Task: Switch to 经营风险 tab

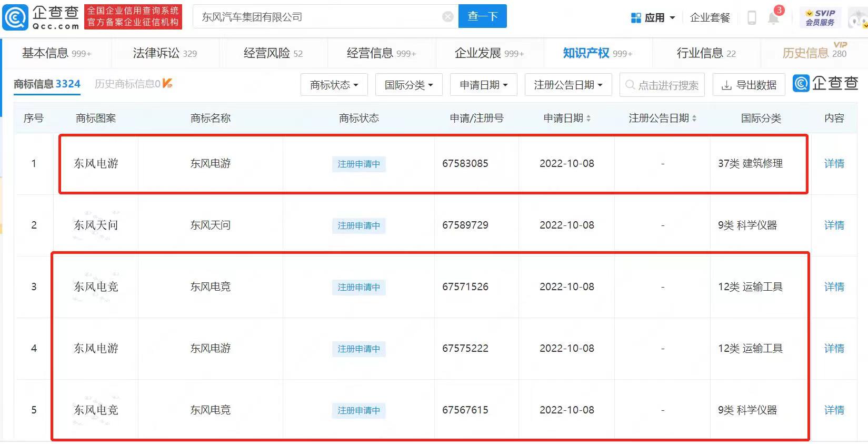Action: (273, 53)
